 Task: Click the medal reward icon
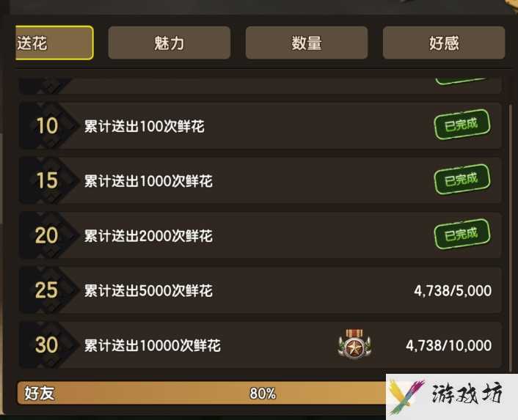pyautogui.click(x=354, y=344)
